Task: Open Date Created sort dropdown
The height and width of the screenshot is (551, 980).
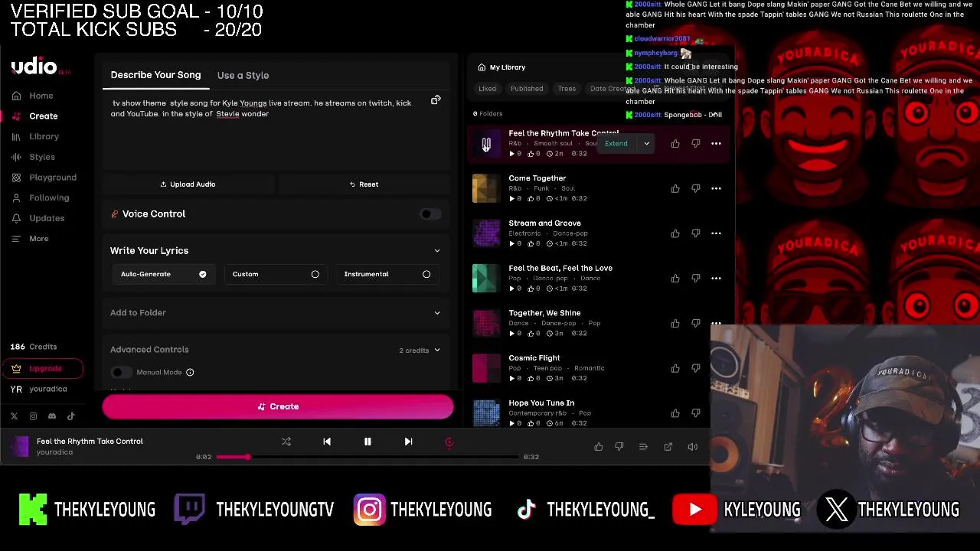Action: (x=612, y=89)
